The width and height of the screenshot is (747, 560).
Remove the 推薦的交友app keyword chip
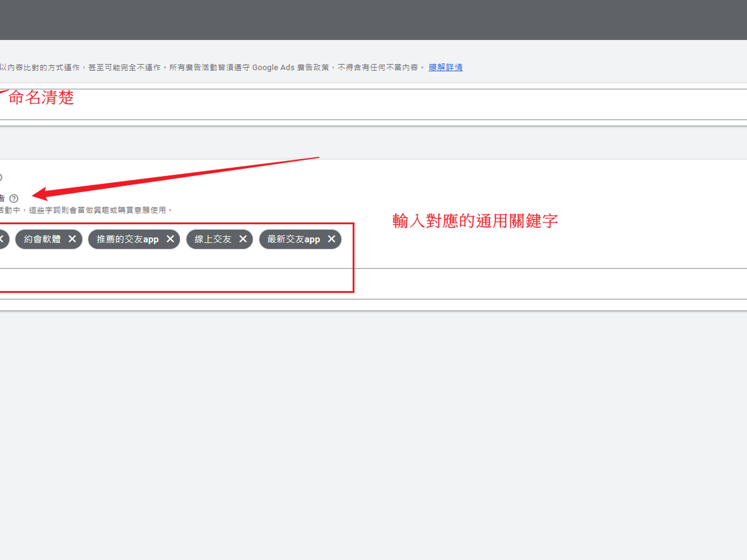click(170, 239)
